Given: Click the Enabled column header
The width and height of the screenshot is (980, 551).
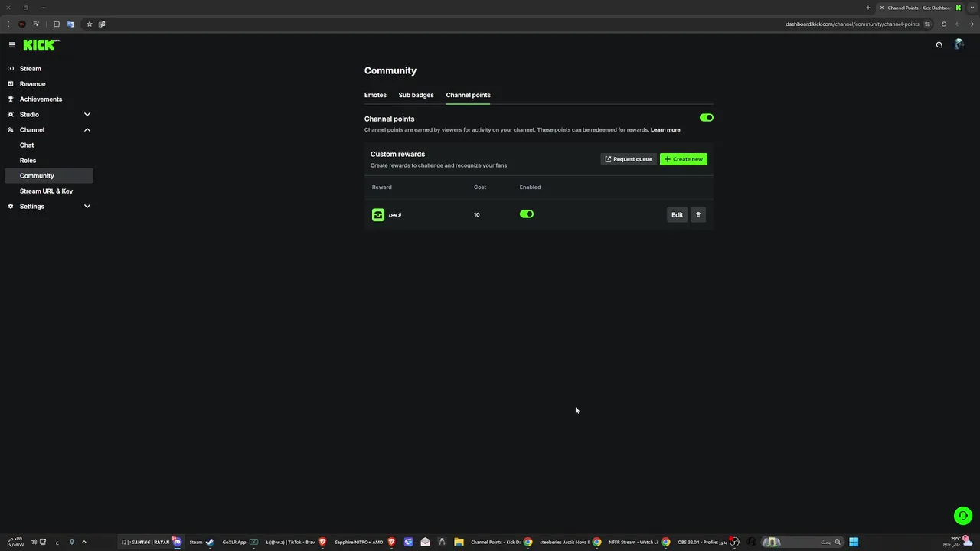Looking at the screenshot, I should (x=530, y=187).
